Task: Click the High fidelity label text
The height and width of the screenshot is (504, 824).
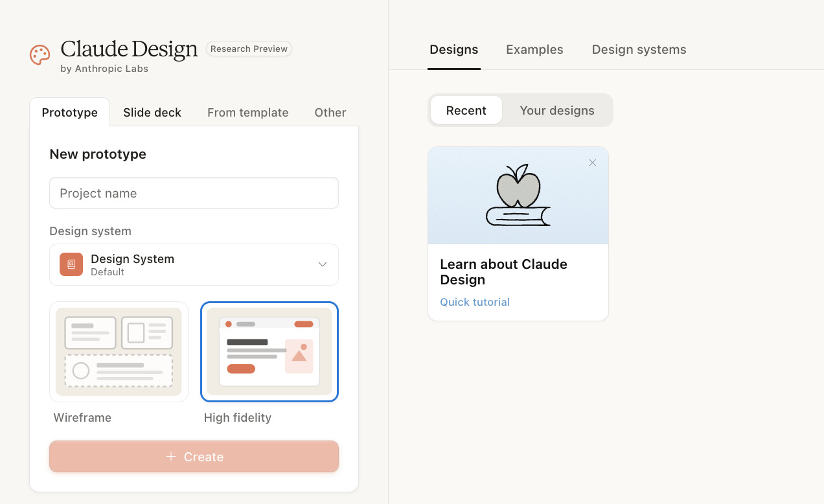Action: point(237,418)
